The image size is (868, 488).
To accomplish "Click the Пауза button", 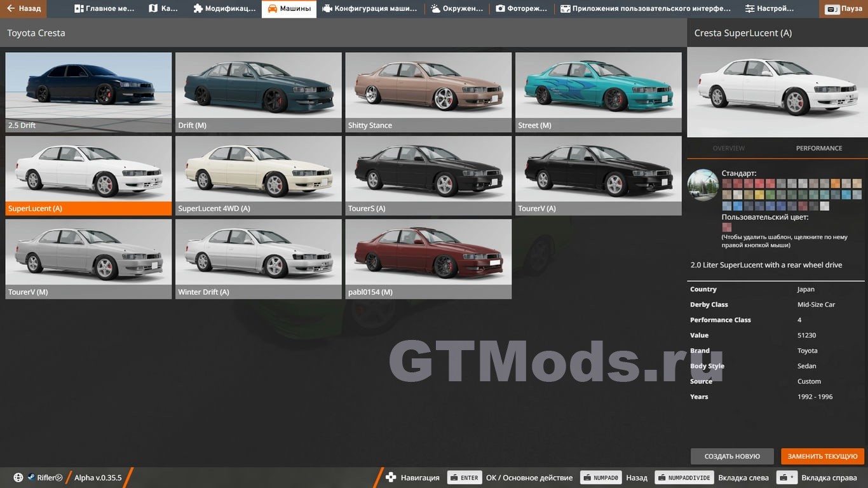I will coord(843,9).
